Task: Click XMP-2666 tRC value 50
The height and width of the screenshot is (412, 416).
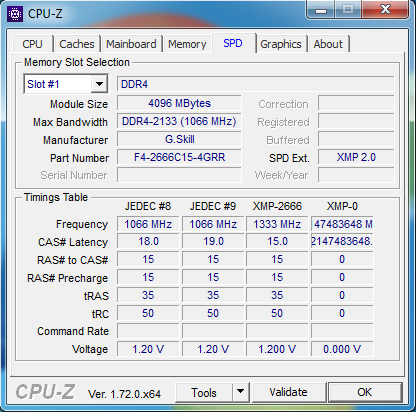Action: click(277, 313)
